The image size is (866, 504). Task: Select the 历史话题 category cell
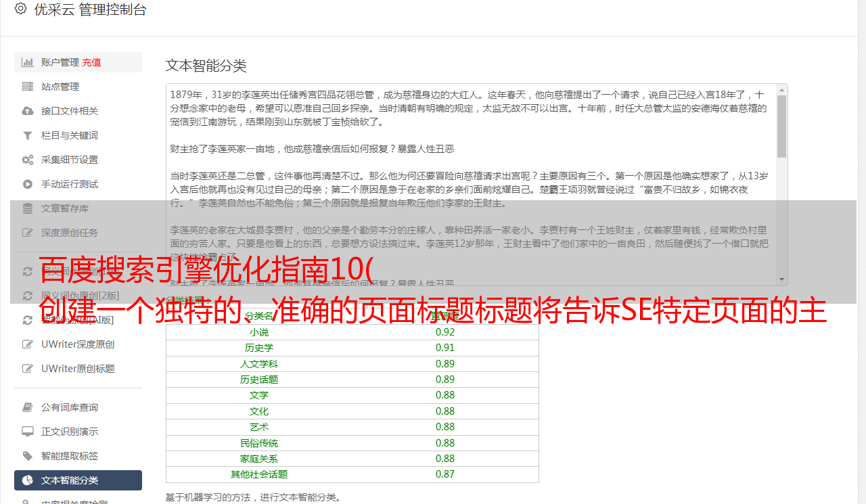pos(258,380)
